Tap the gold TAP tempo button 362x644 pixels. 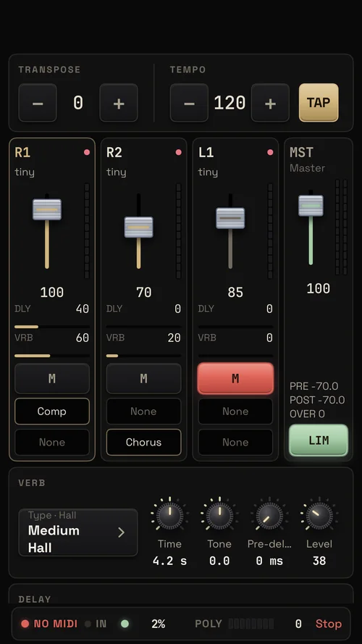click(319, 103)
